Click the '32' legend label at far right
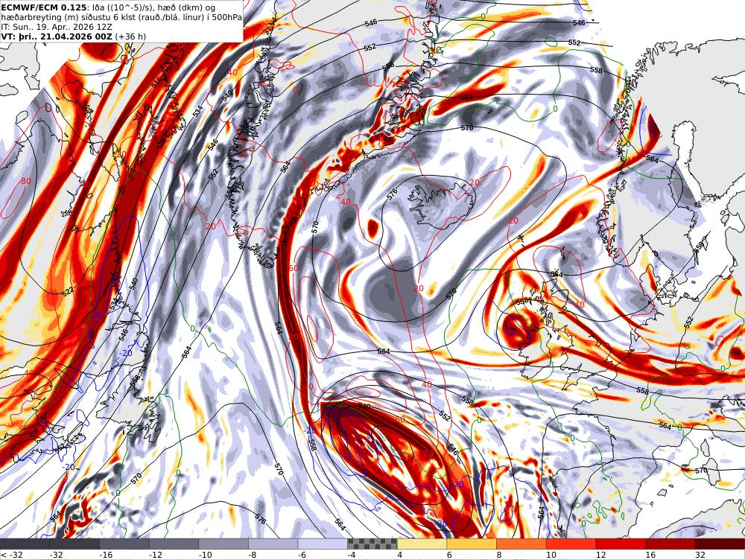Screen dimensions: 745x560 point(700,555)
